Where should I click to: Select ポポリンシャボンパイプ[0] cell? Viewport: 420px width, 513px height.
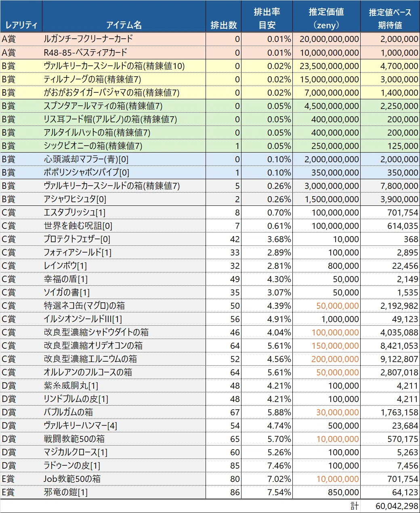pos(124,172)
